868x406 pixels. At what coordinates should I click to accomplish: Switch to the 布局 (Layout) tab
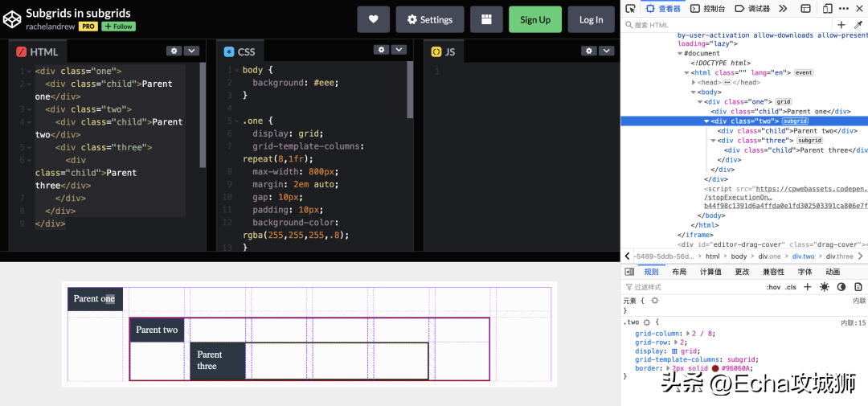(679, 272)
